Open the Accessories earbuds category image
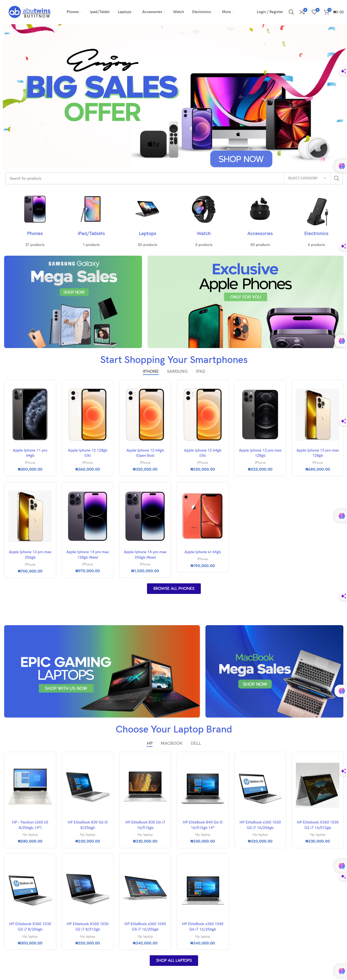This screenshot has height=980, width=347. tap(260, 209)
